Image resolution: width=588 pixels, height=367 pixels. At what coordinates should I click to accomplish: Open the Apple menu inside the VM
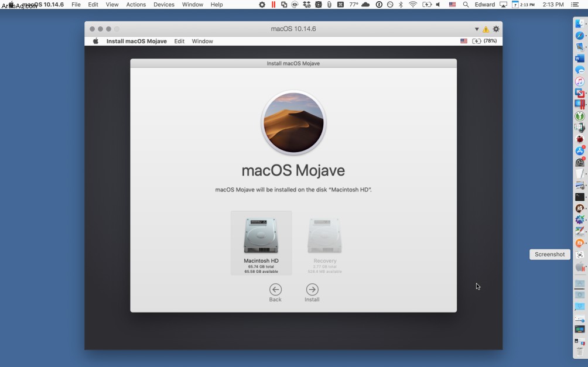pos(95,41)
